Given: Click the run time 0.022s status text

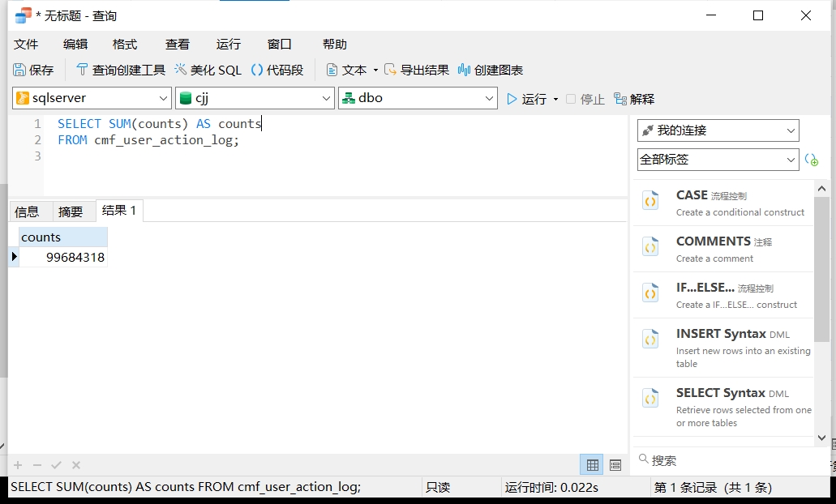Looking at the screenshot, I should coord(551,488).
